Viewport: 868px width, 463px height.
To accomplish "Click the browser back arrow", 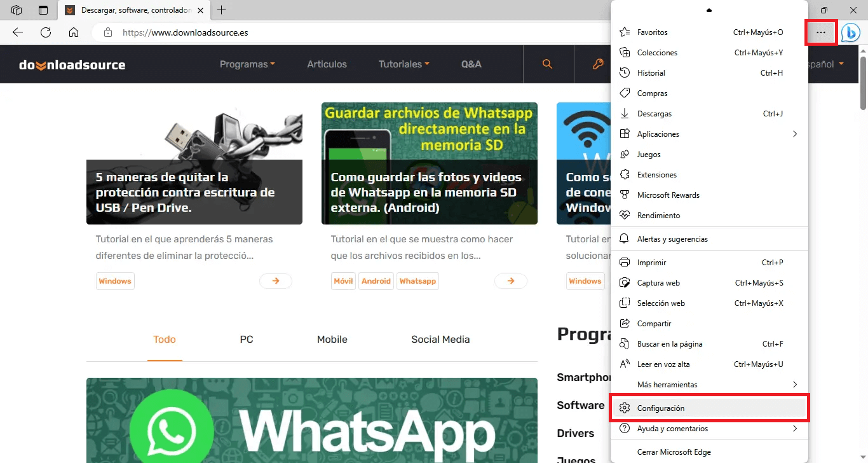I will (18, 32).
